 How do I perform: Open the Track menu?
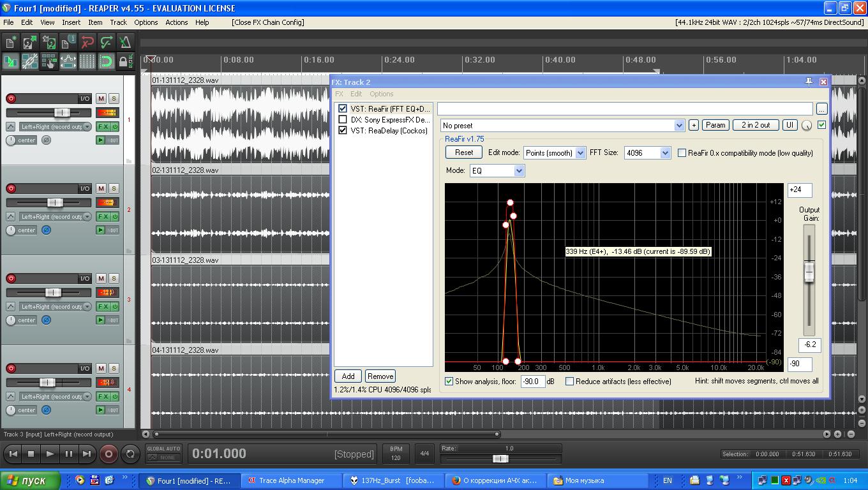pos(118,22)
